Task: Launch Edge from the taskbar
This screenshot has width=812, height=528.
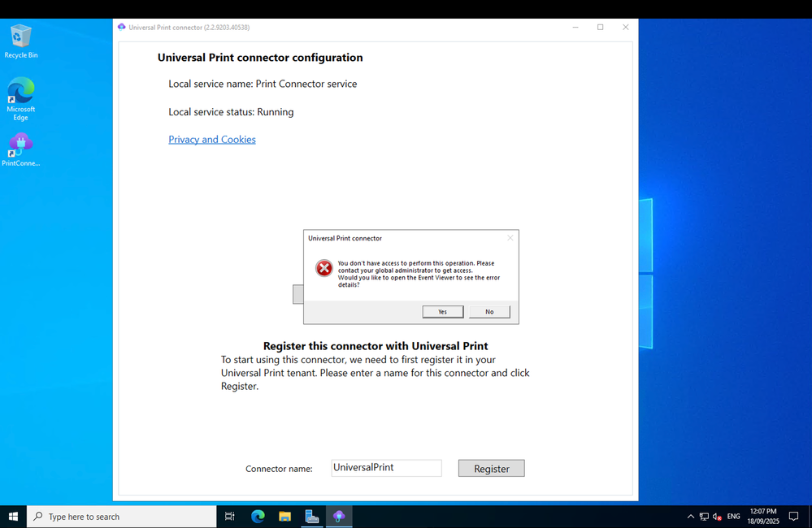Action: pyautogui.click(x=258, y=517)
